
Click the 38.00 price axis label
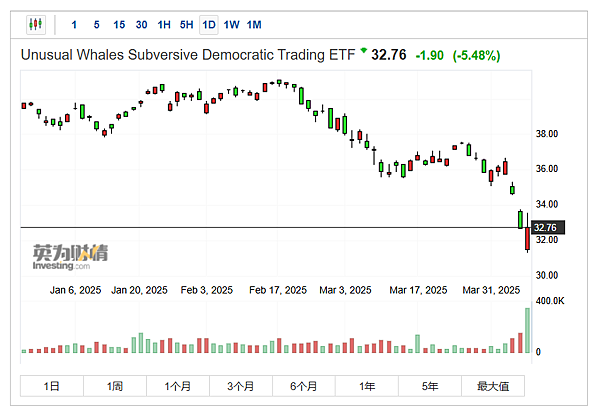coord(547,134)
